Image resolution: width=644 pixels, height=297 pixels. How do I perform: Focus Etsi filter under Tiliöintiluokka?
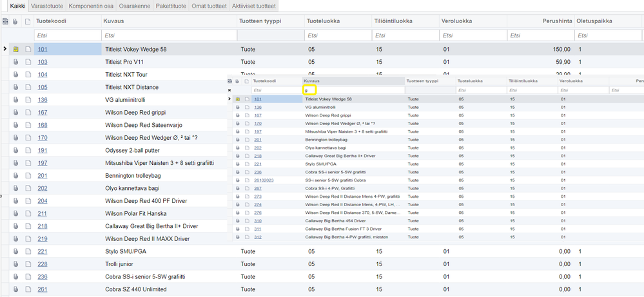405,35
